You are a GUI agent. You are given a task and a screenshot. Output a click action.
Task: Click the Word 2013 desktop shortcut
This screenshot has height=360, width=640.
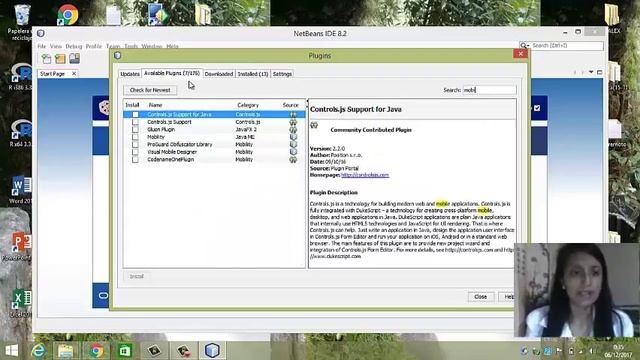click(x=20, y=190)
